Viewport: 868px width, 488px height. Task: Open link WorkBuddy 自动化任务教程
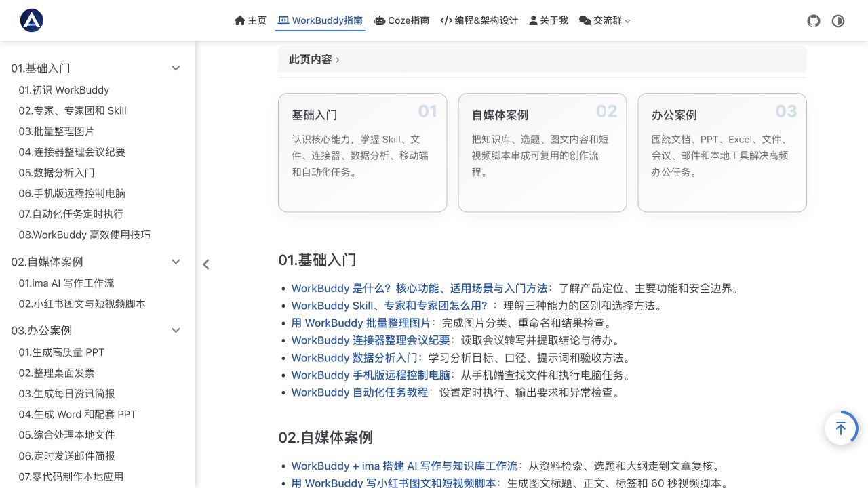[360, 392]
